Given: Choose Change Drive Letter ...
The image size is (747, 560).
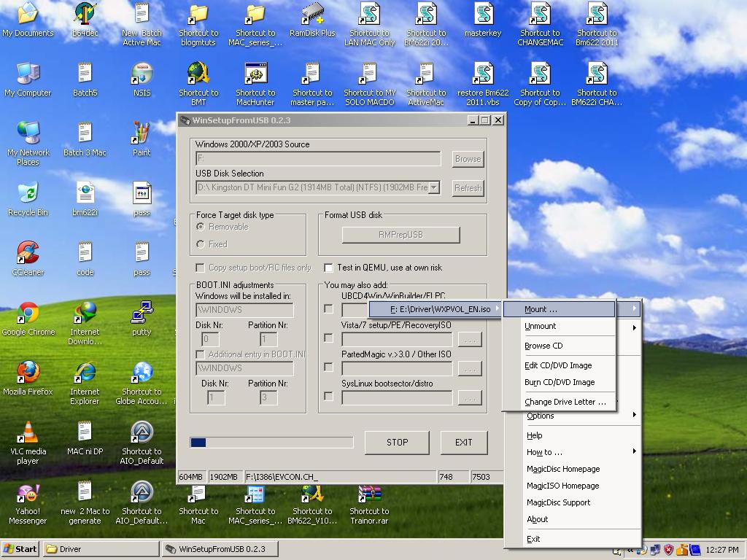Looking at the screenshot, I should (x=560, y=402).
